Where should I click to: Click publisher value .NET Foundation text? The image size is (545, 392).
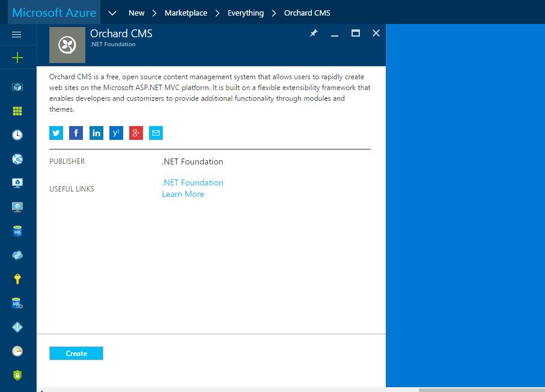tap(192, 161)
